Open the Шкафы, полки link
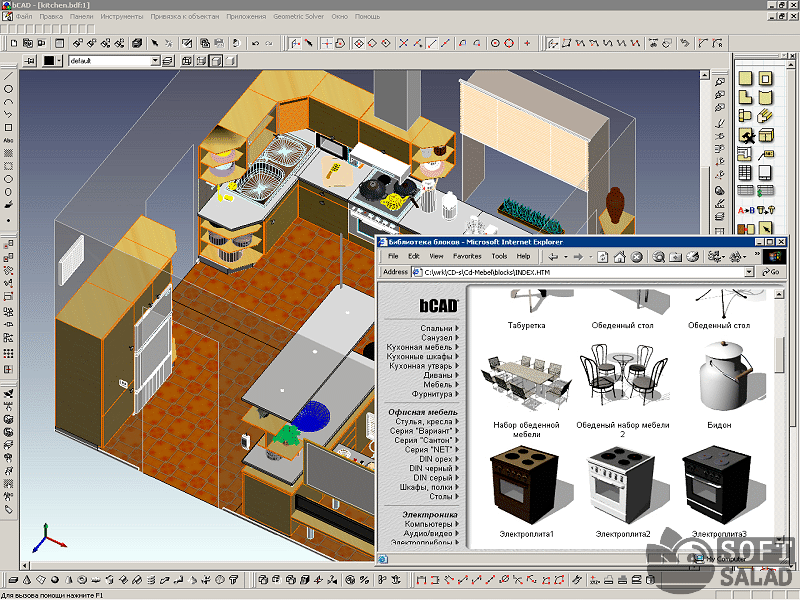 point(426,487)
